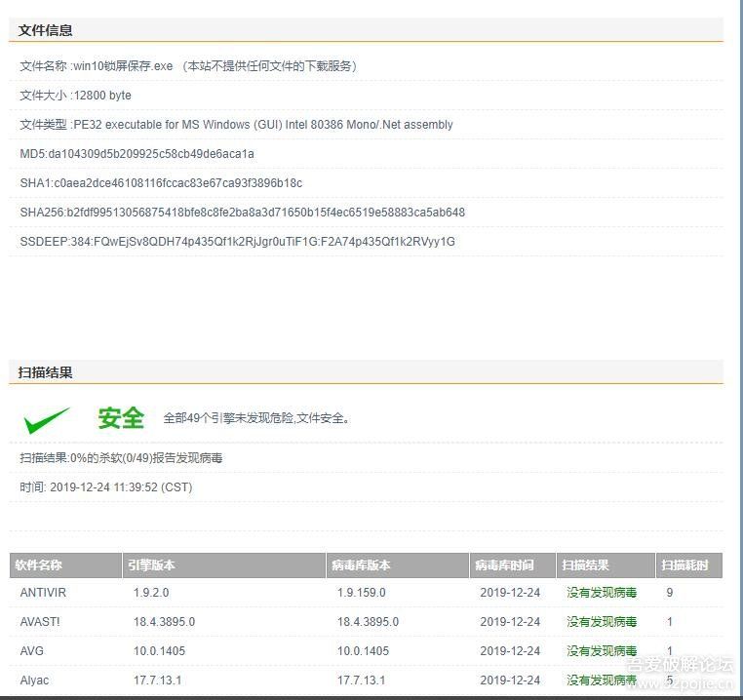Select the SHA256 hash value line
This screenshot has width=743, height=700.
click(x=242, y=213)
